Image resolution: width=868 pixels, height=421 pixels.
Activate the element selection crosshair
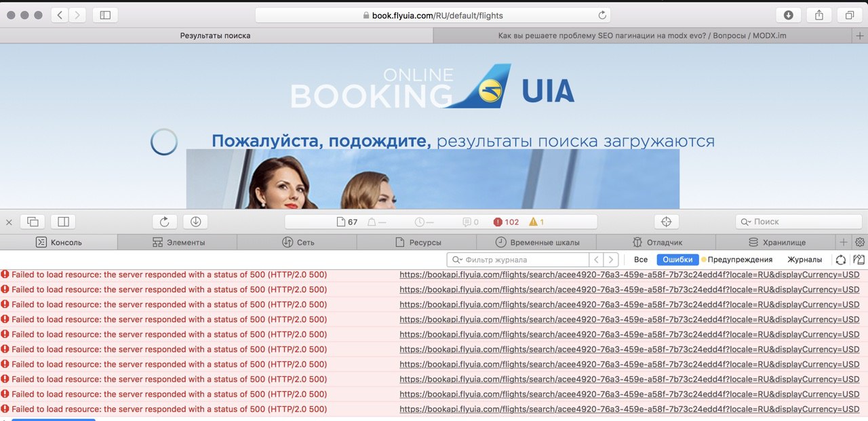pyautogui.click(x=666, y=222)
